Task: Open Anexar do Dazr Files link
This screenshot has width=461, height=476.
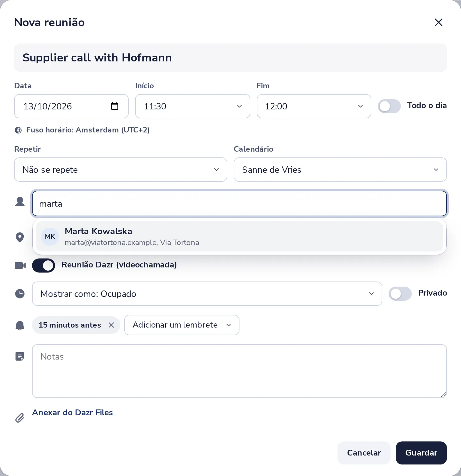Action: tap(72, 413)
